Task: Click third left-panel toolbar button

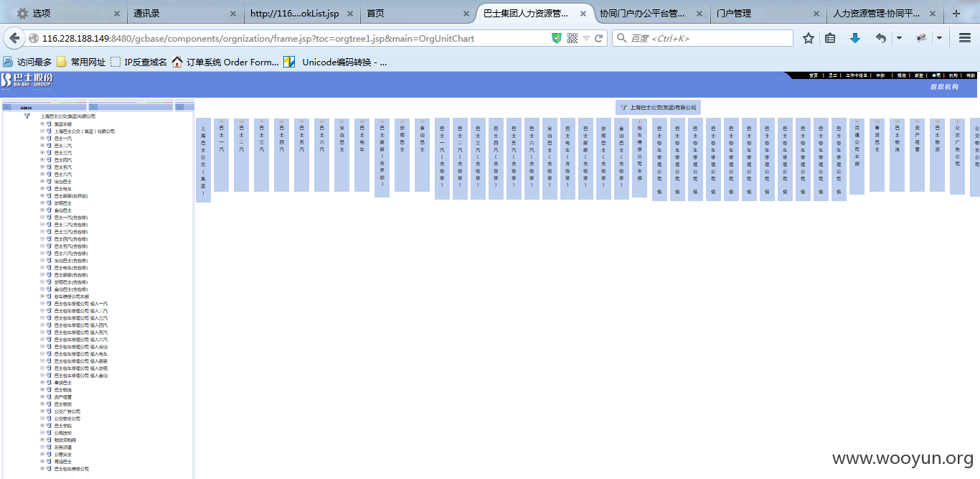Action: tap(179, 107)
